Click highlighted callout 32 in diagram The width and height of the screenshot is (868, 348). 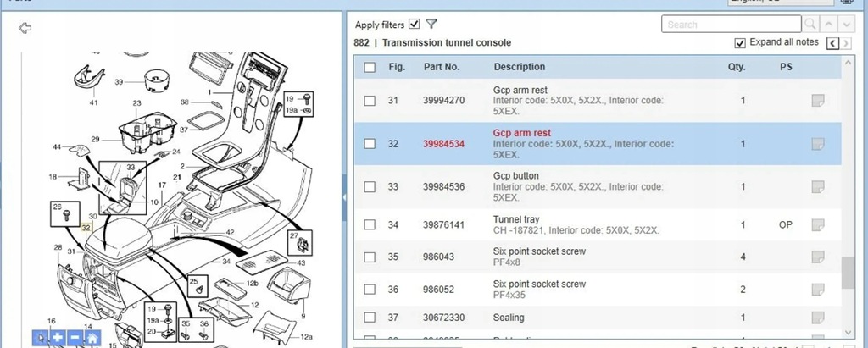coord(86,228)
